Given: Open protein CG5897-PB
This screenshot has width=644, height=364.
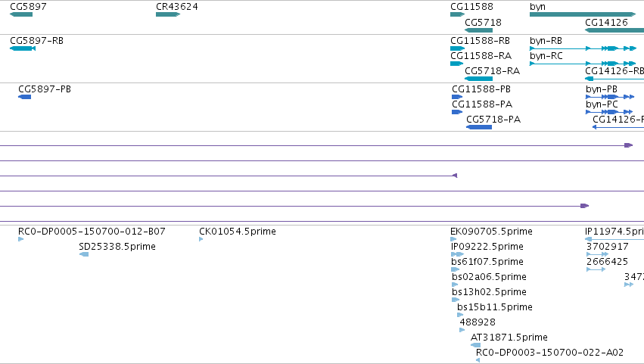Looking at the screenshot, I should (x=25, y=97).
